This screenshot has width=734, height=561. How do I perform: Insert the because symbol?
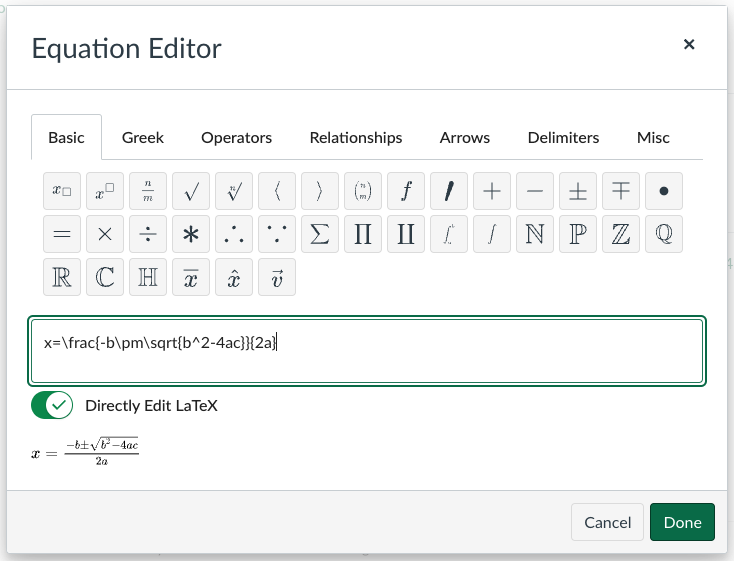[277, 234]
